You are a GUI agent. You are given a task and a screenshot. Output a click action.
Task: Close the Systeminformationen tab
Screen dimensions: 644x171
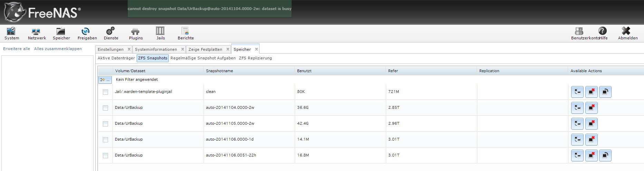183,49
